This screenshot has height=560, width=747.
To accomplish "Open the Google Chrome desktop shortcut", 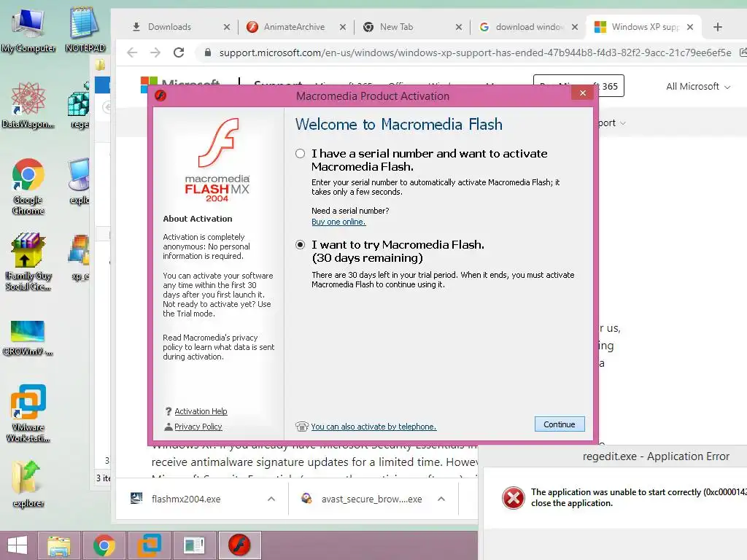I will [x=28, y=186].
